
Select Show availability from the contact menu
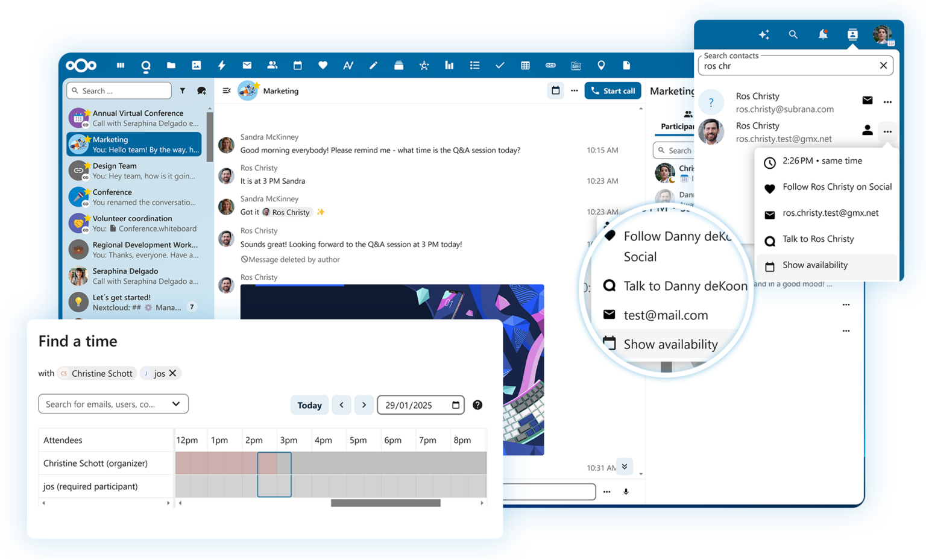point(815,265)
